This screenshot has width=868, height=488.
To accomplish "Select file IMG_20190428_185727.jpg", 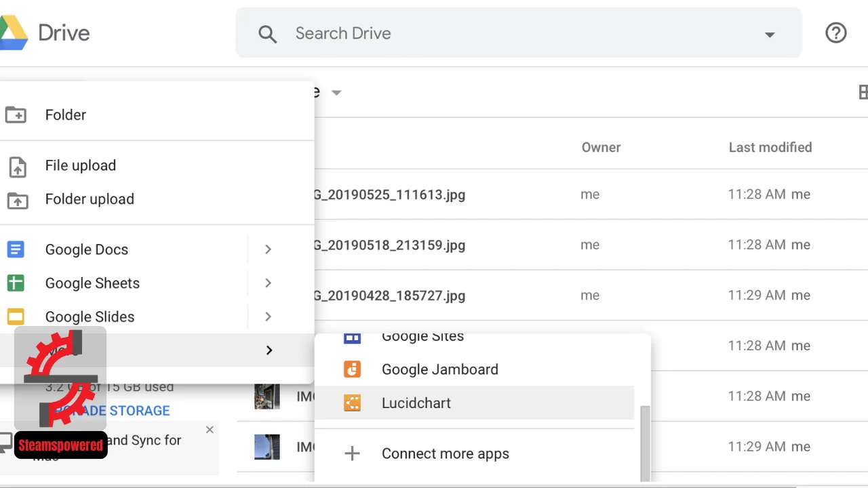I will (389, 296).
